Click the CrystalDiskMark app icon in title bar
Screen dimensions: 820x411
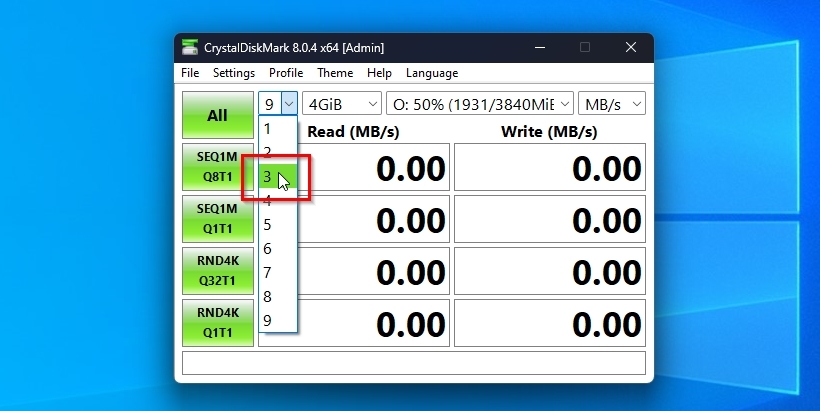[x=190, y=48]
